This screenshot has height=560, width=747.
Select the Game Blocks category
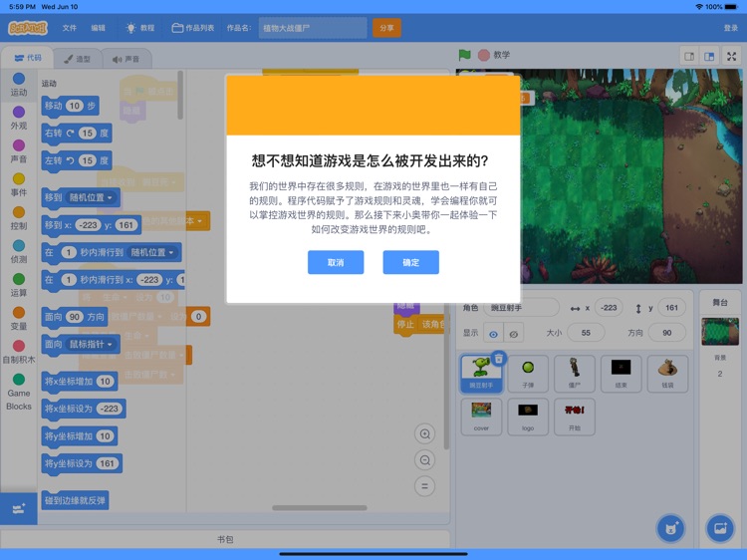click(19, 392)
